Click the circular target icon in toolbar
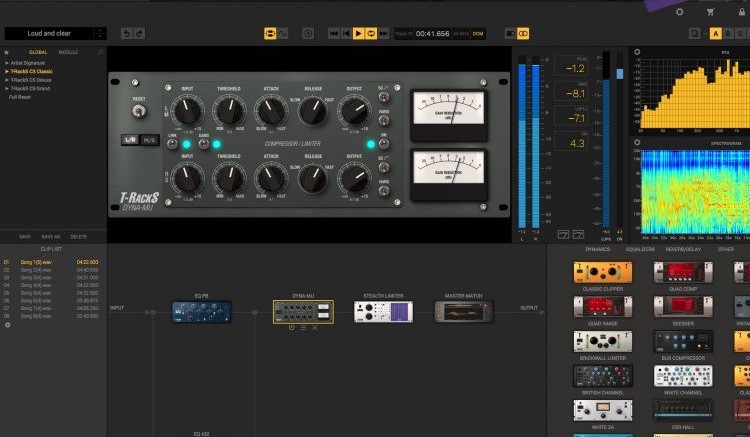 (x=308, y=33)
